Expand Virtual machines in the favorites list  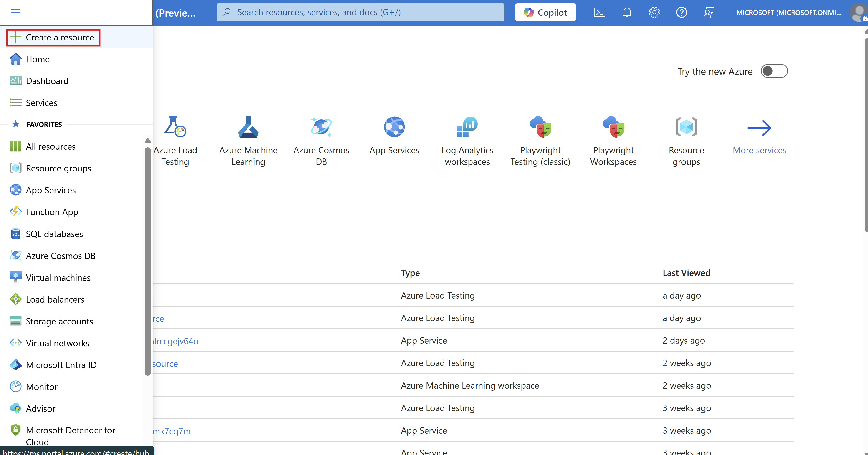(x=58, y=277)
